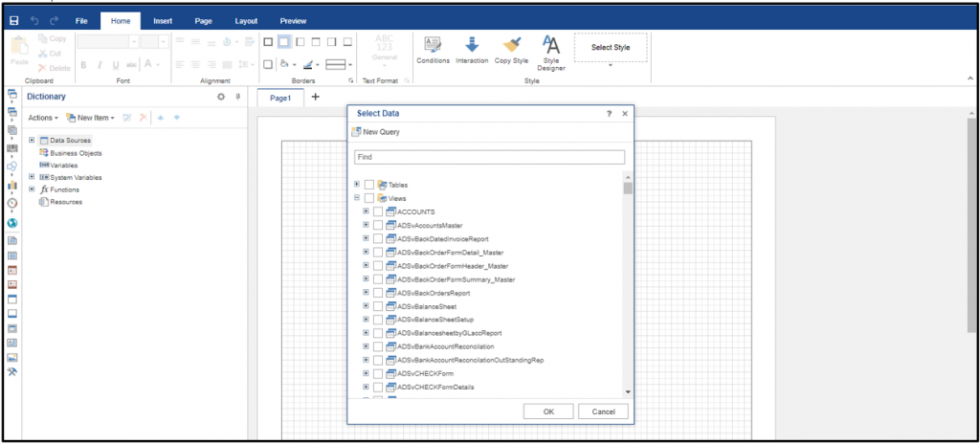Open border color pen dropdown
The width and height of the screenshot is (980, 444).
[x=318, y=64]
